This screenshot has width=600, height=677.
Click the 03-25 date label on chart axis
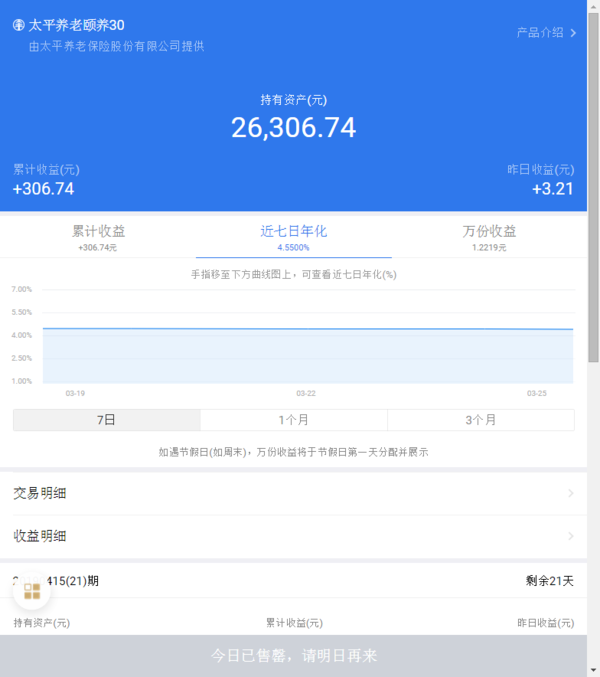537,393
